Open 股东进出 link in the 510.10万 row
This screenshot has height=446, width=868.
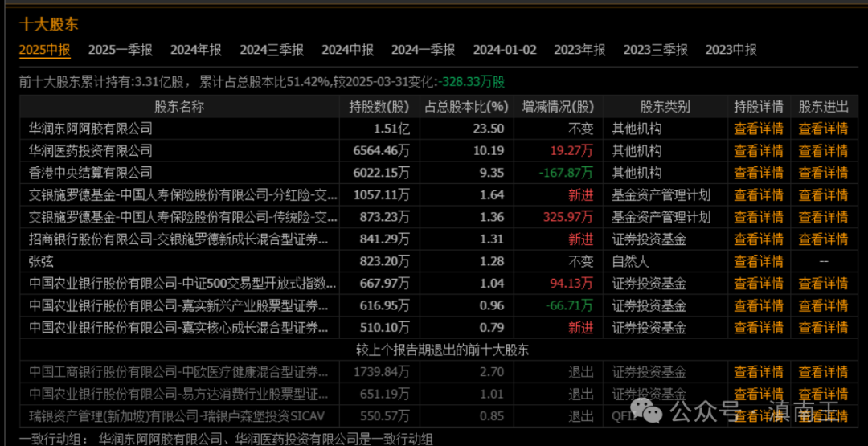click(x=823, y=328)
